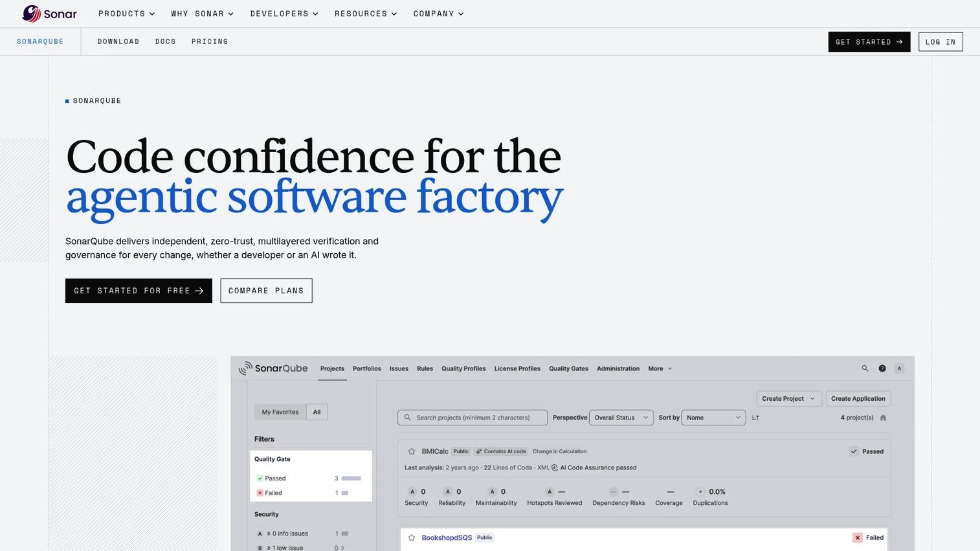Expand the Resources dropdown menu
This screenshot has width=980, height=551.
(x=366, y=14)
